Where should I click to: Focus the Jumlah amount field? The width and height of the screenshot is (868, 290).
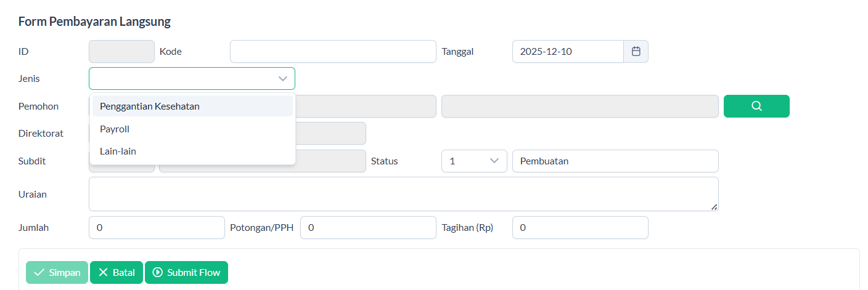(157, 228)
